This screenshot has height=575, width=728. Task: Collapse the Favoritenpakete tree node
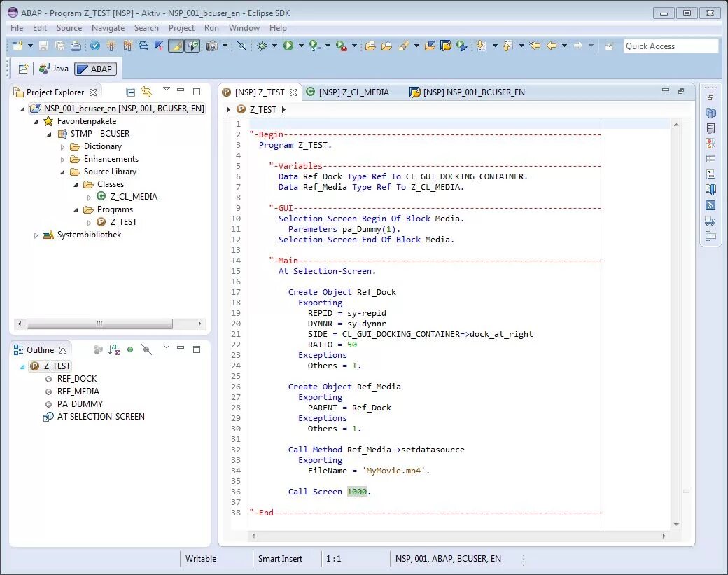[36, 122]
